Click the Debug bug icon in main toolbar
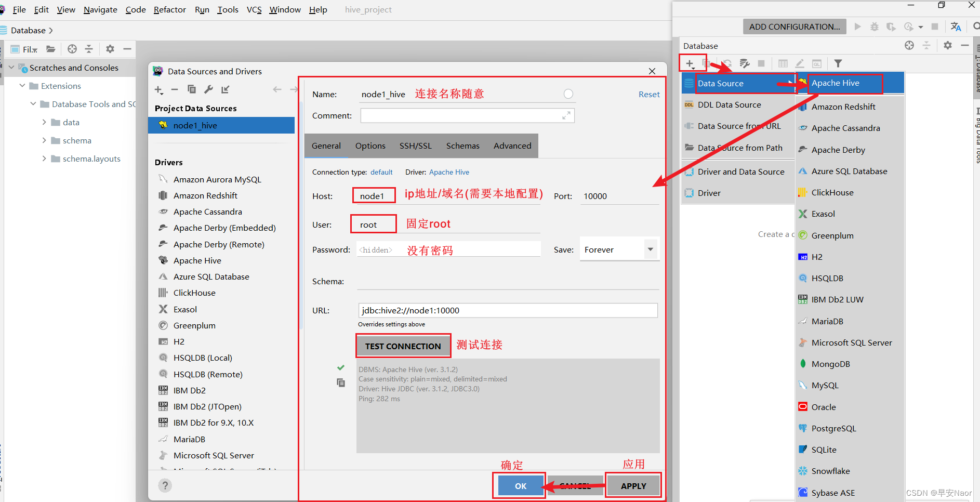Image resolution: width=980 pixels, height=502 pixels. tap(875, 27)
